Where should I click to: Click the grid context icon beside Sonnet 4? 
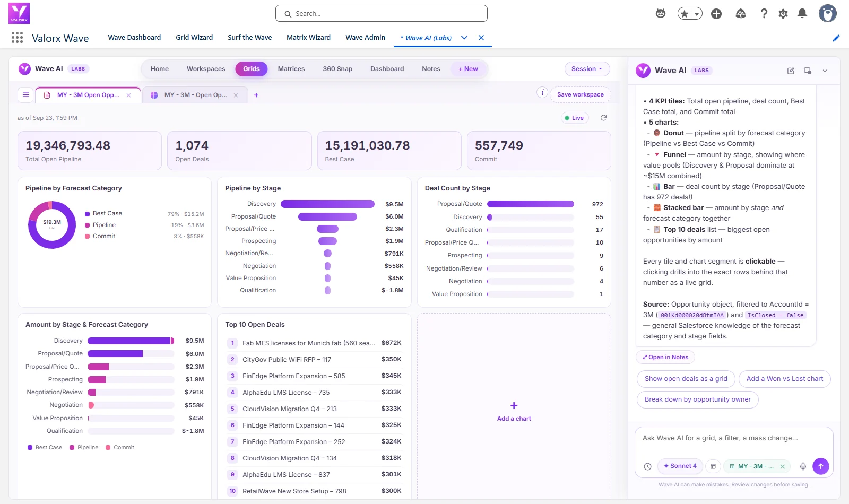713,466
